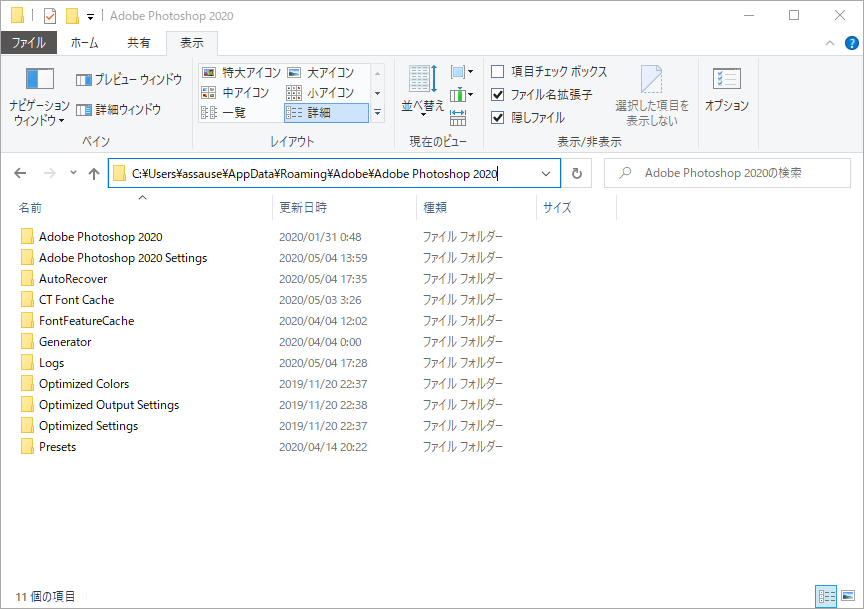Click Size all columns to fit icon

pyautogui.click(x=458, y=117)
